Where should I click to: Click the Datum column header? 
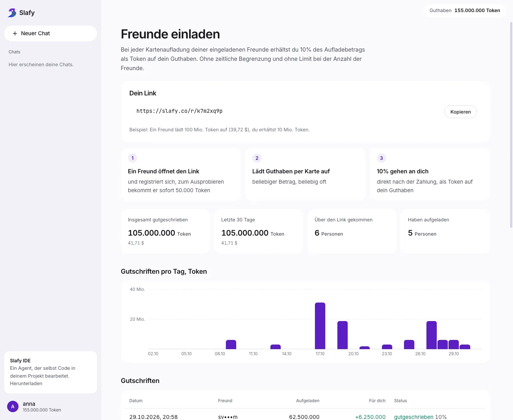[x=136, y=401]
